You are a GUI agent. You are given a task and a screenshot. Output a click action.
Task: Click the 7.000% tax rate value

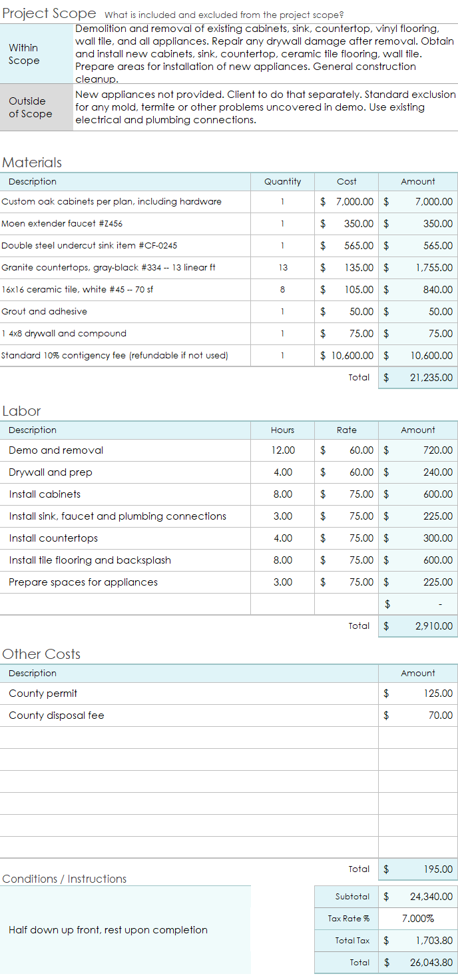tap(418, 919)
